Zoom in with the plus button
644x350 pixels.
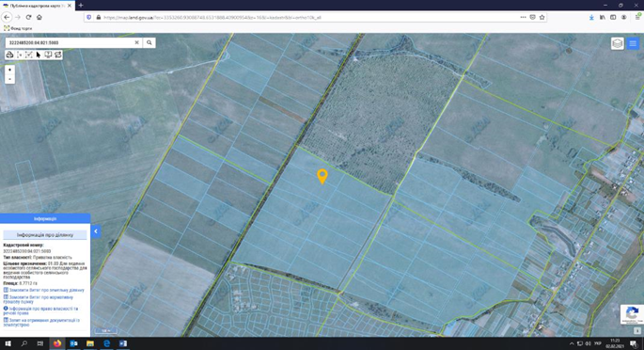tap(9, 70)
